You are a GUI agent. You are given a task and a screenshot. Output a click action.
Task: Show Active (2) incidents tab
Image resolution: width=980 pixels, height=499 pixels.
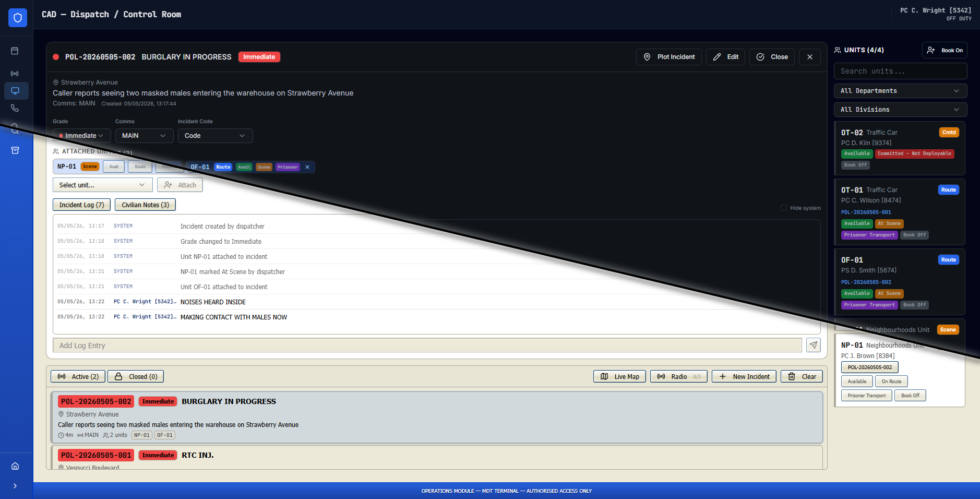coord(78,376)
